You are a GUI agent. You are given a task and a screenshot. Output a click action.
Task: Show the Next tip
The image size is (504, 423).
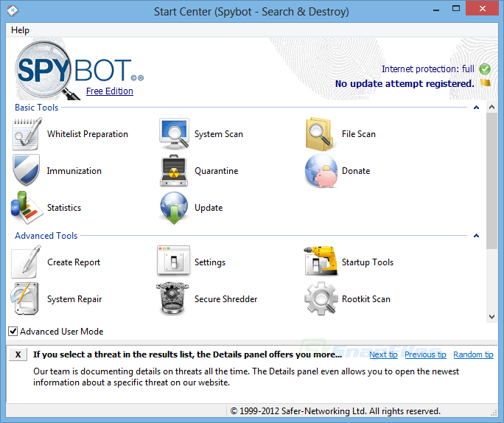click(x=383, y=354)
